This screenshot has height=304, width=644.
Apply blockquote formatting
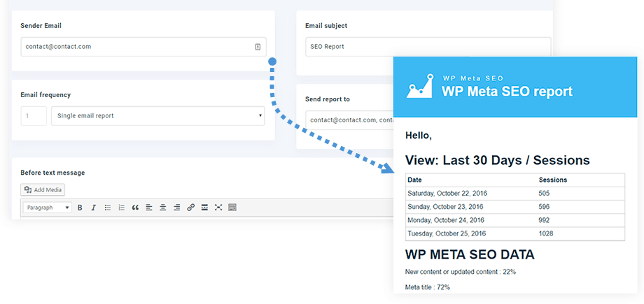135,208
